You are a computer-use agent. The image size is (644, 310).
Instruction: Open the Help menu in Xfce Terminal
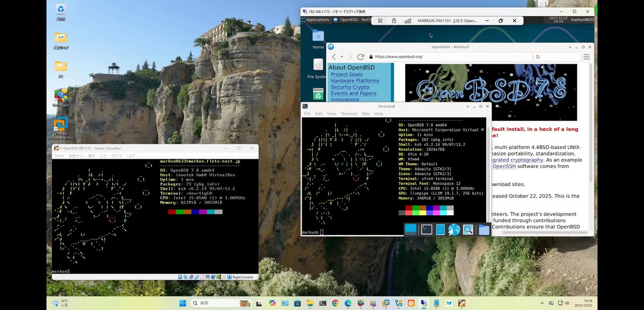(x=379, y=114)
